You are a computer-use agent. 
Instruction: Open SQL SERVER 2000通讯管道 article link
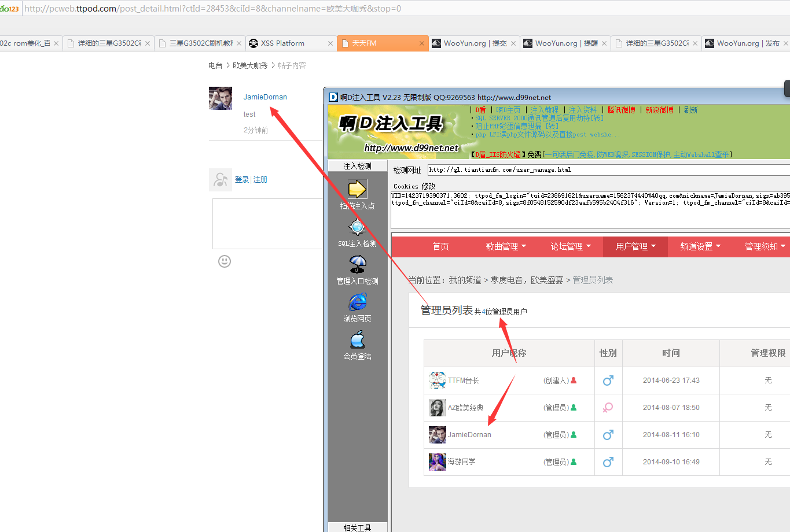pyautogui.click(x=539, y=118)
